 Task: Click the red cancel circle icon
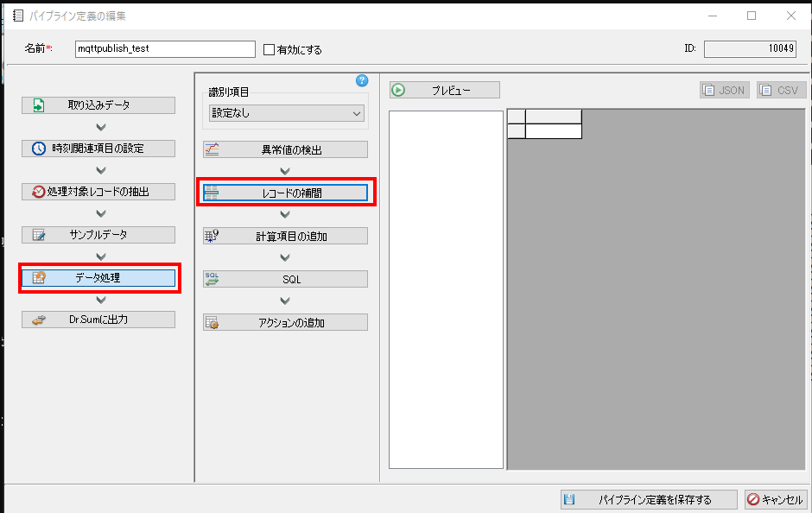click(753, 499)
